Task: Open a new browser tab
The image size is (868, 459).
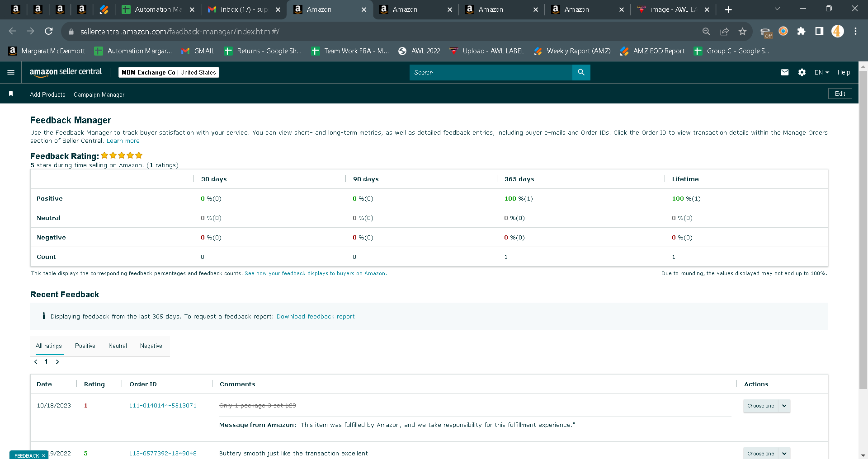Action: pos(728,9)
